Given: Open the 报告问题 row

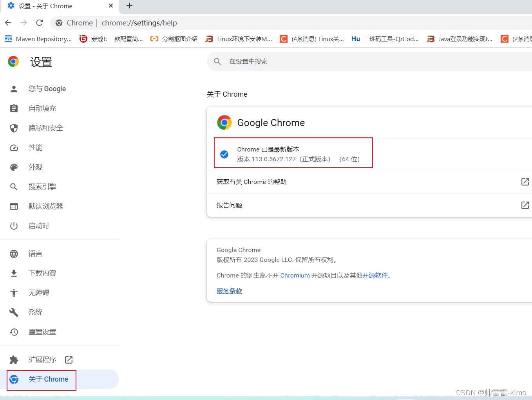Looking at the screenshot, I should tap(369, 205).
